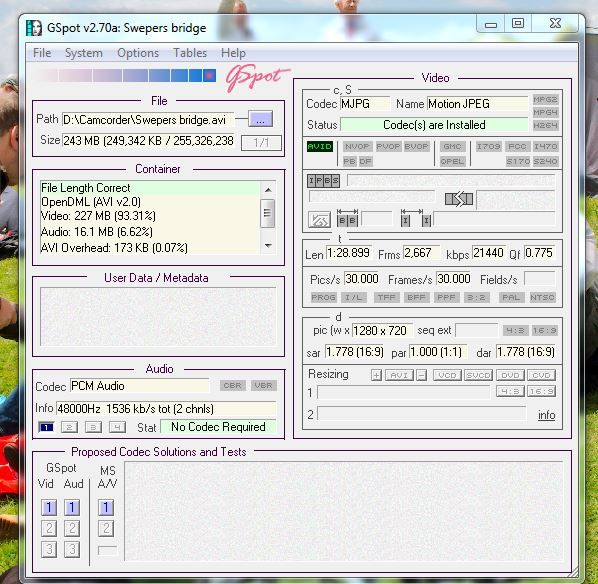This screenshot has height=584, width=598.
Task: Click the Size field showing 243 MB
Action: click(x=148, y=141)
